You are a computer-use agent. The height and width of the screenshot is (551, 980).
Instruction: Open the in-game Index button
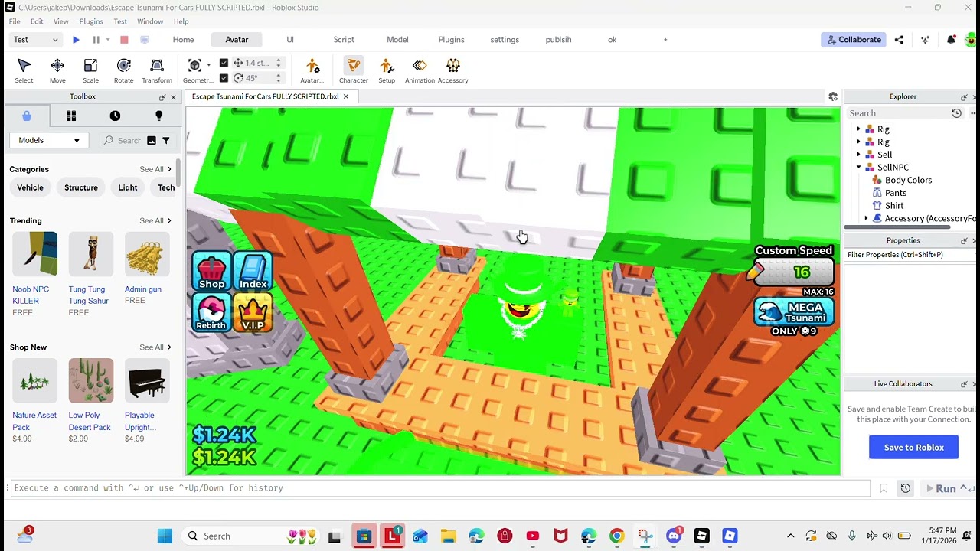click(x=253, y=272)
